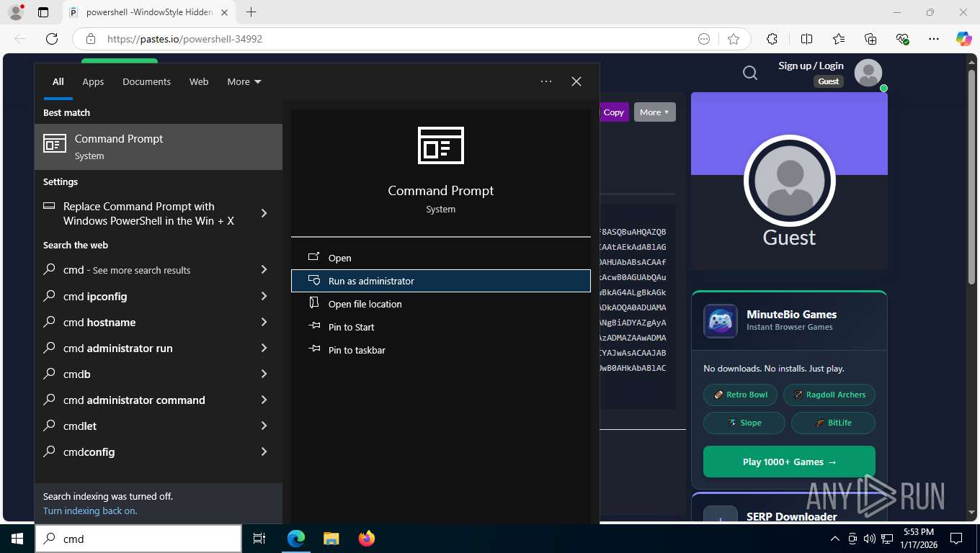Screen dimensions: 980x553
Task: Launch Firefox from taskbar
Action: (367, 539)
